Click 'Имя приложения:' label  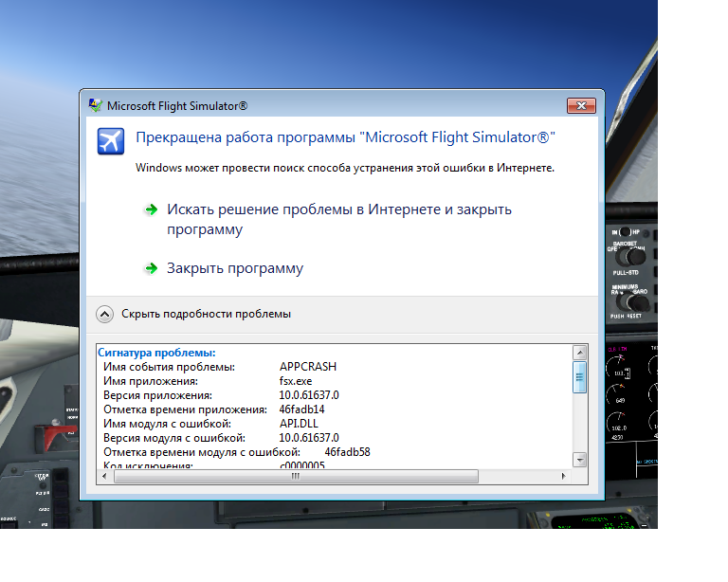tap(151, 381)
